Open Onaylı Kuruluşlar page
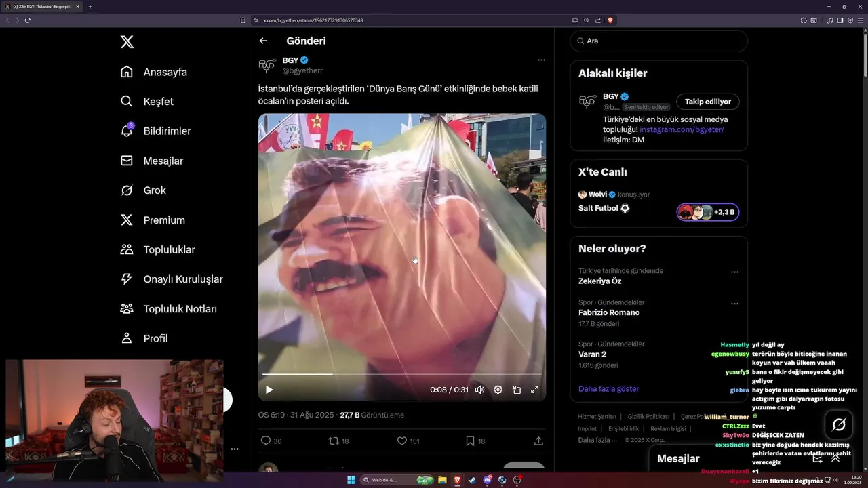868x488 pixels. click(x=171, y=279)
